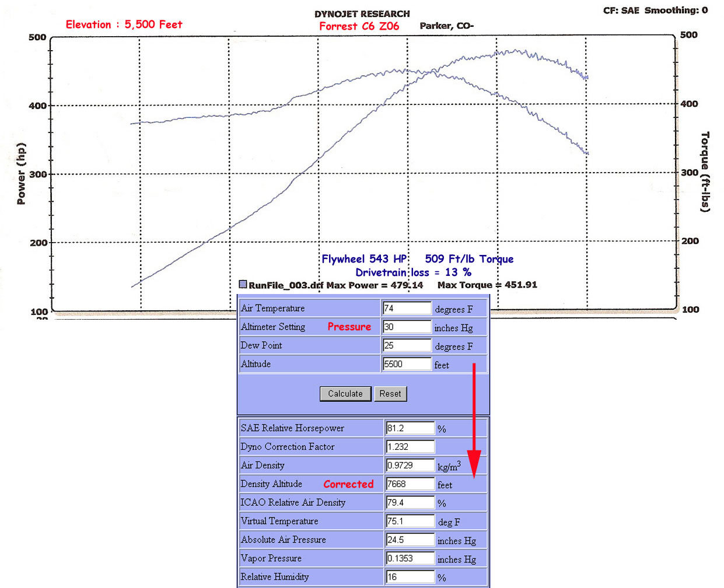Image resolution: width=724 pixels, height=588 pixels.
Task: Click the Altitude field showing 5500
Action: pyautogui.click(x=407, y=364)
